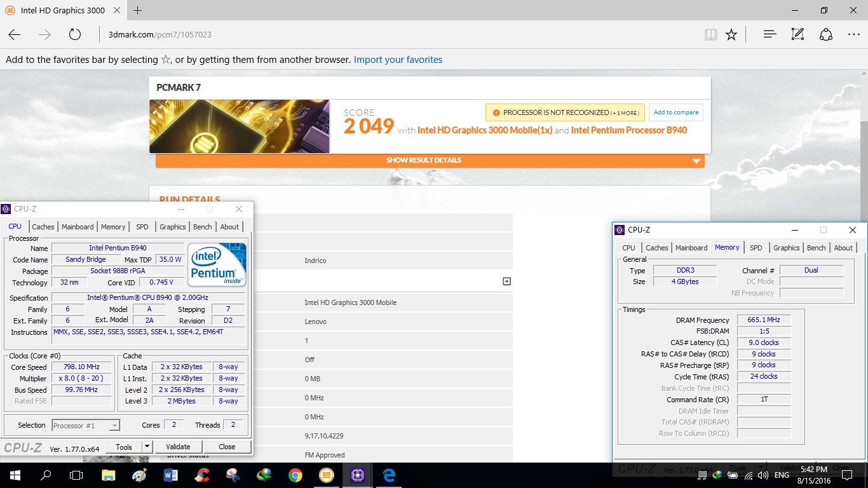Select CPU tab in right CPU-Z window
Viewport: 868px width, 488px height.
tap(628, 248)
